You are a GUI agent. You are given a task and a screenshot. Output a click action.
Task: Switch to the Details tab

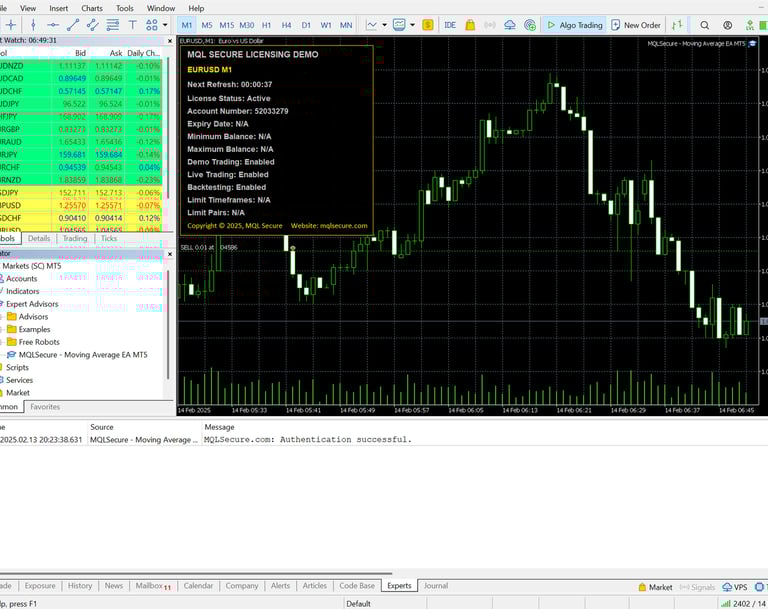[39, 238]
